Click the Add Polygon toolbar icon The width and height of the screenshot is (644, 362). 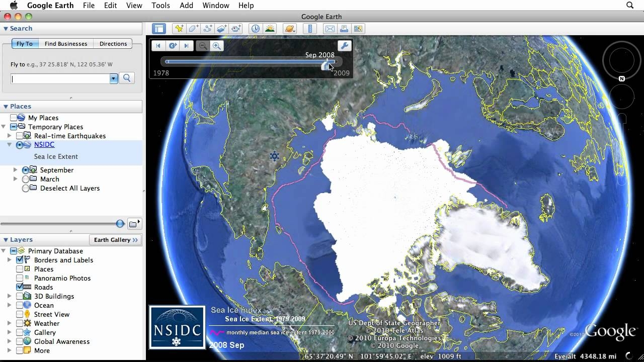coord(194,29)
